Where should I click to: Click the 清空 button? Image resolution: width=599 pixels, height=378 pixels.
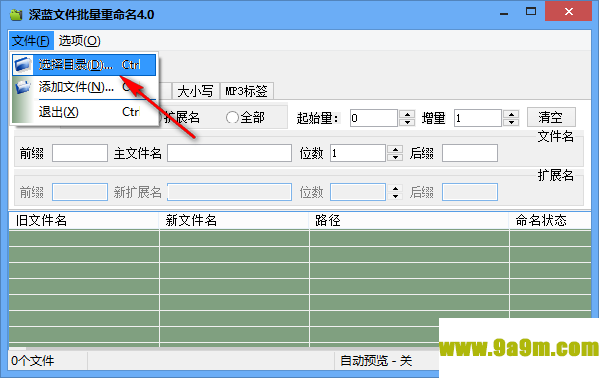pos(551,117)
